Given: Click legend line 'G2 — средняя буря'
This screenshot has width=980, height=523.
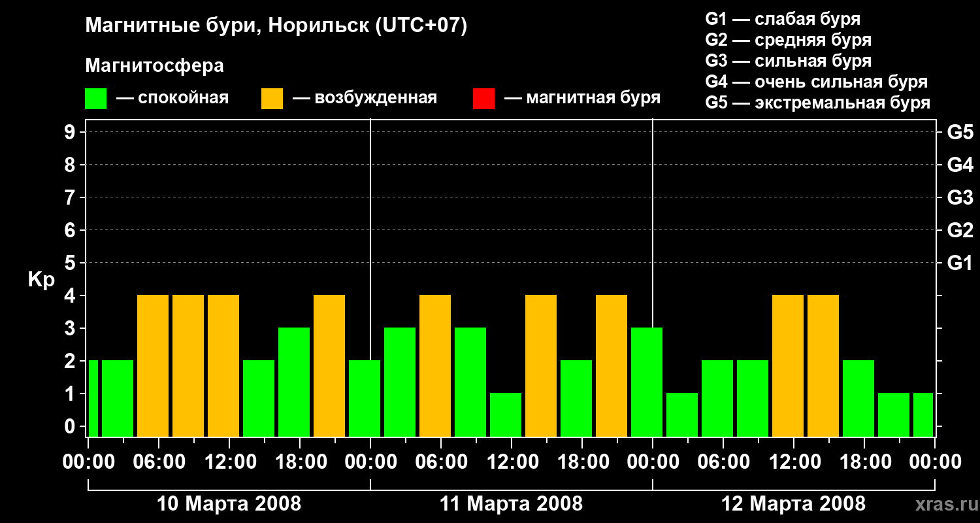Looking at the screenshot, I should coord(788,40).
